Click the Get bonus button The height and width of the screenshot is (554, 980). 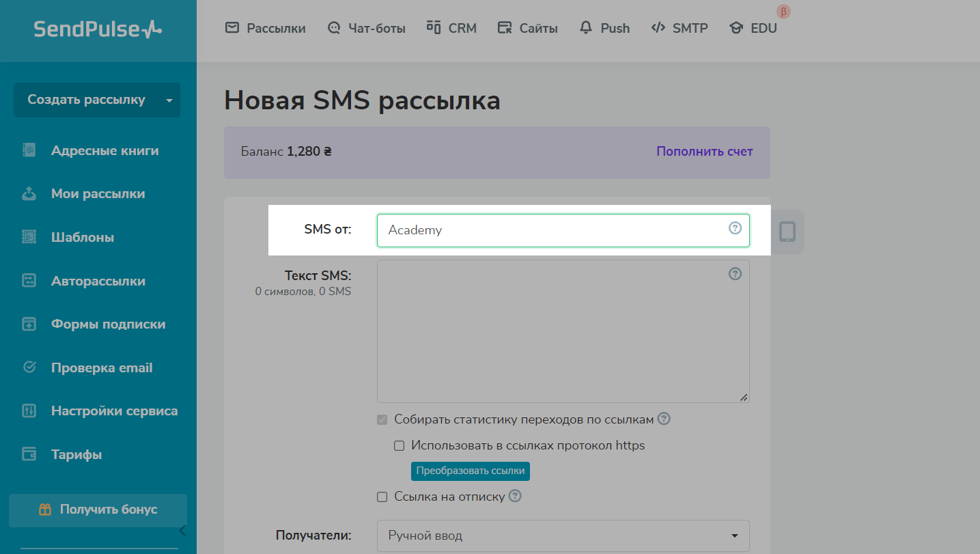(98, 510)
